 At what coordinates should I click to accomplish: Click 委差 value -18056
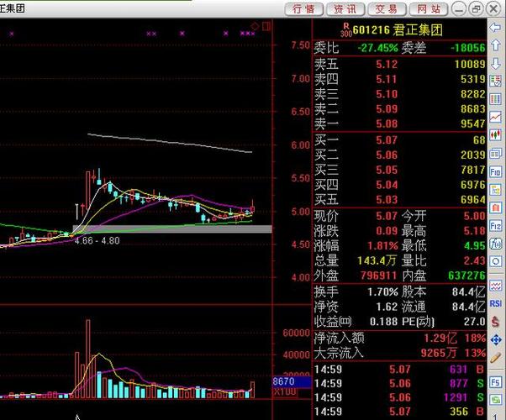(x=467, y=48)
